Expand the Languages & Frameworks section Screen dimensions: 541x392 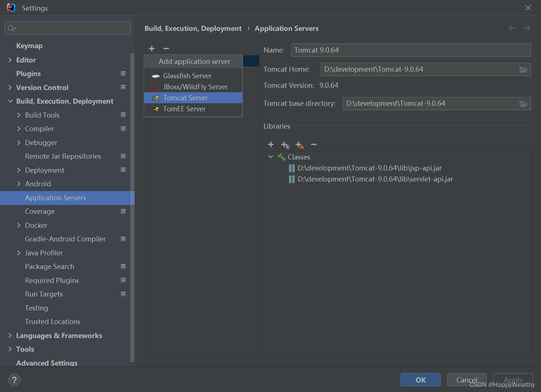10,335
